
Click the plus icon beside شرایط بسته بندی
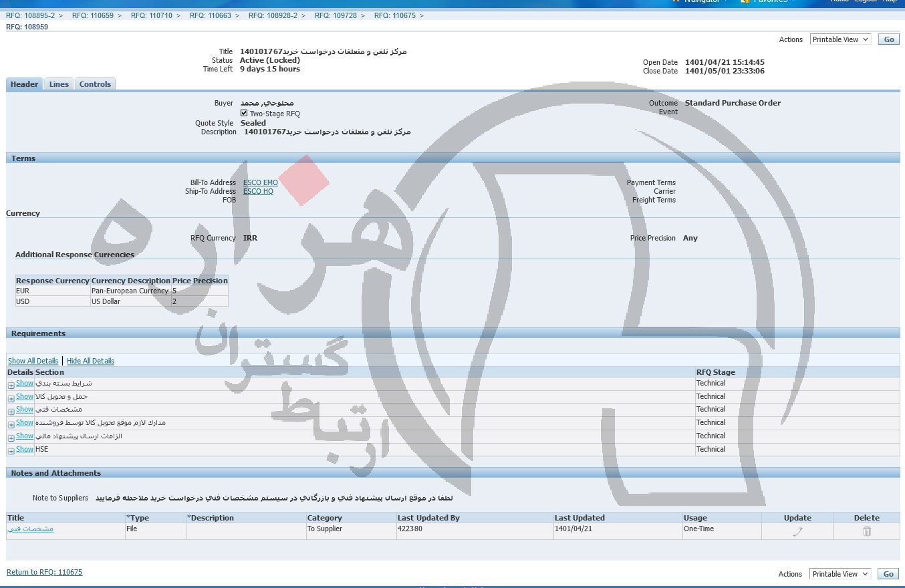click(x=11, y=385)
